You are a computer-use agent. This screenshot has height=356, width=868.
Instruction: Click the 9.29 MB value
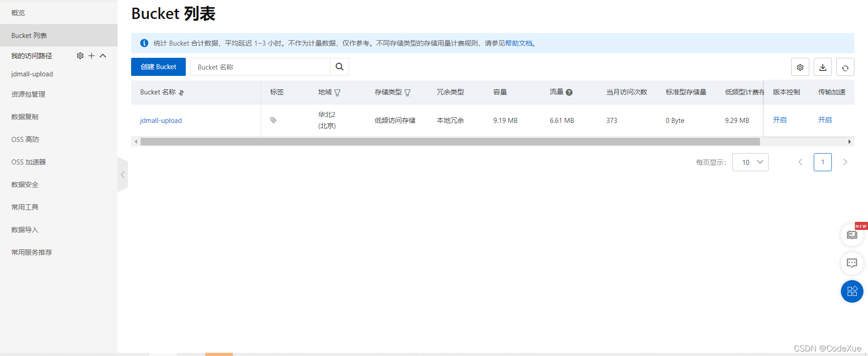[x=737, y=121]
